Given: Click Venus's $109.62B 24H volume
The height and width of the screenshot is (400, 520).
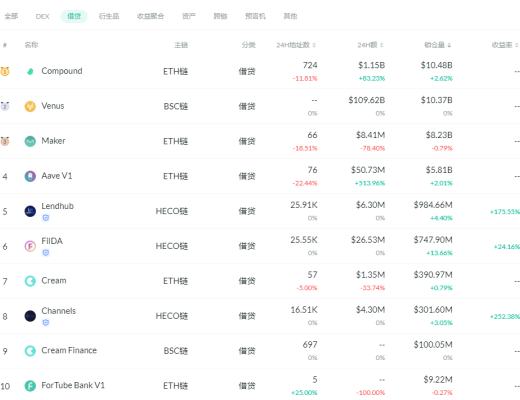Looking at the screenshot, I should click(x=367, y=100).
